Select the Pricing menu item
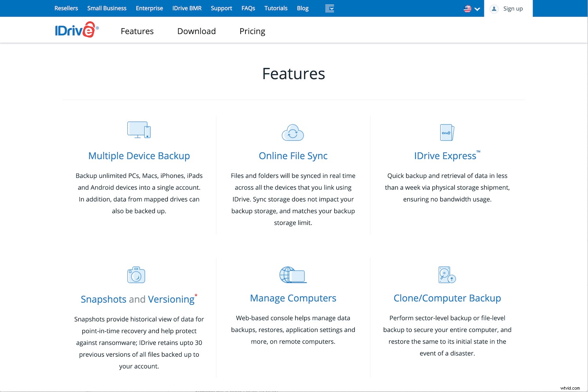This screenshot has width=588, height=392. point(252,31)
